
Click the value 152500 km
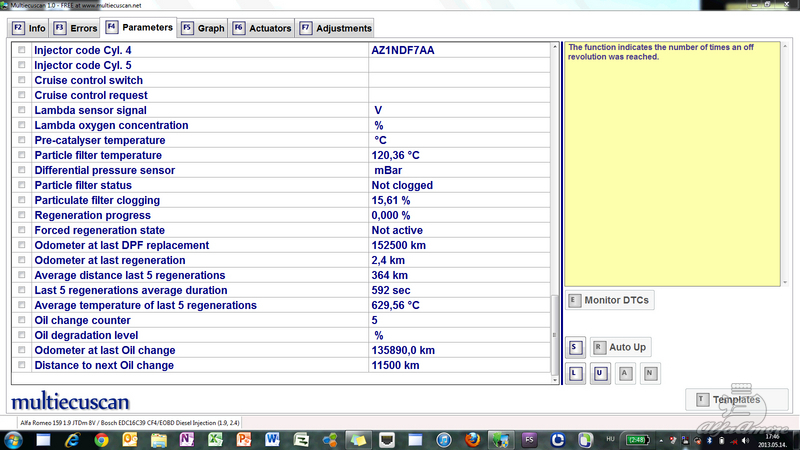tap(398, 245)
